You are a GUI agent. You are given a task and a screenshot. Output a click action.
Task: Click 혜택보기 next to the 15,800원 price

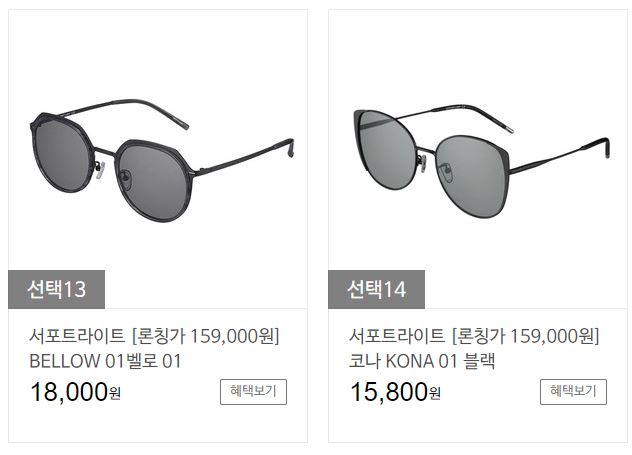573,391
